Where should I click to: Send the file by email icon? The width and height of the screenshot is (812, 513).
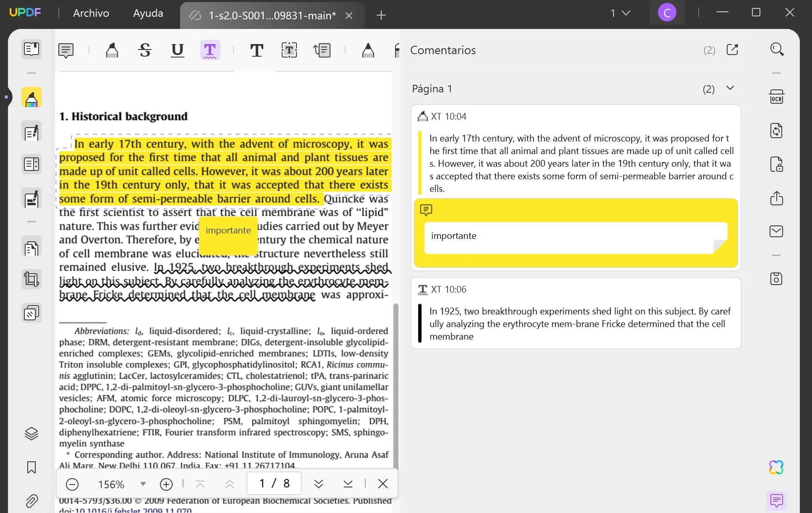pyautogui.click(x=776, y=231)
